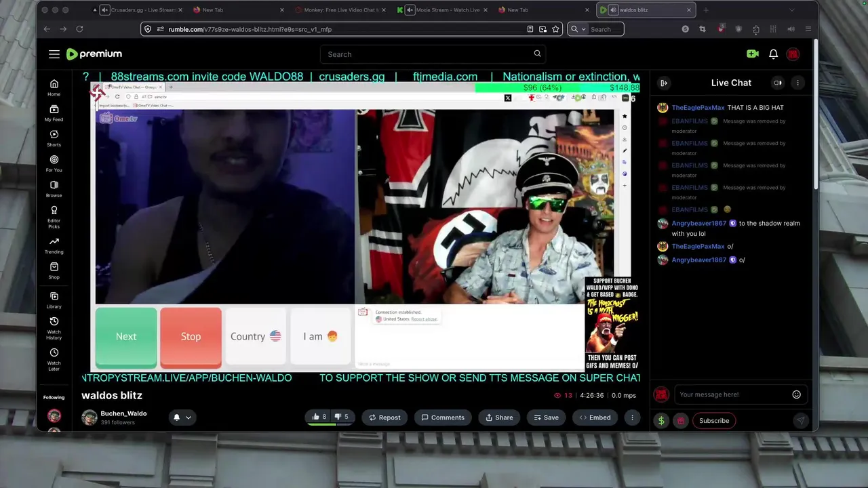Click the green dollar rant icon
This screenshot has height=488, width=868.
click(661, 421)
